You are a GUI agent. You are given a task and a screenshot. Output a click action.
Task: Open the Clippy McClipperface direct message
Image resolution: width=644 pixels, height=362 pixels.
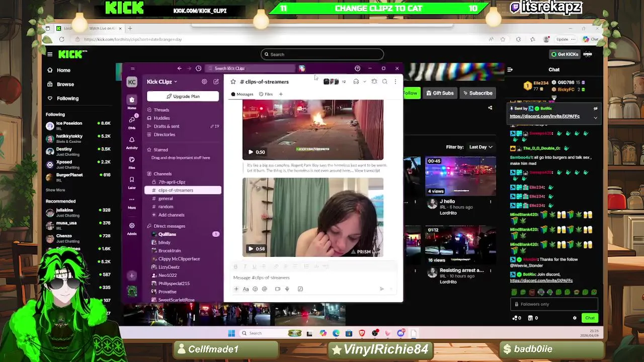[x=183, y=259]
